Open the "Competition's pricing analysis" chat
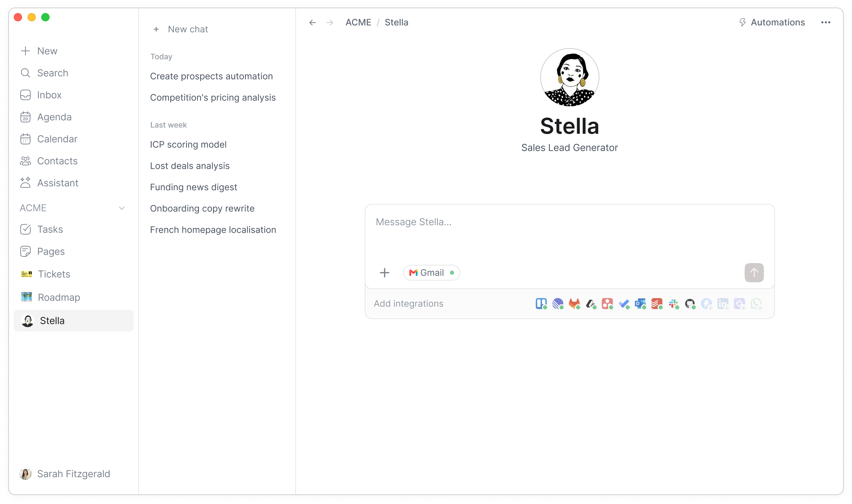 coord(213,98)
